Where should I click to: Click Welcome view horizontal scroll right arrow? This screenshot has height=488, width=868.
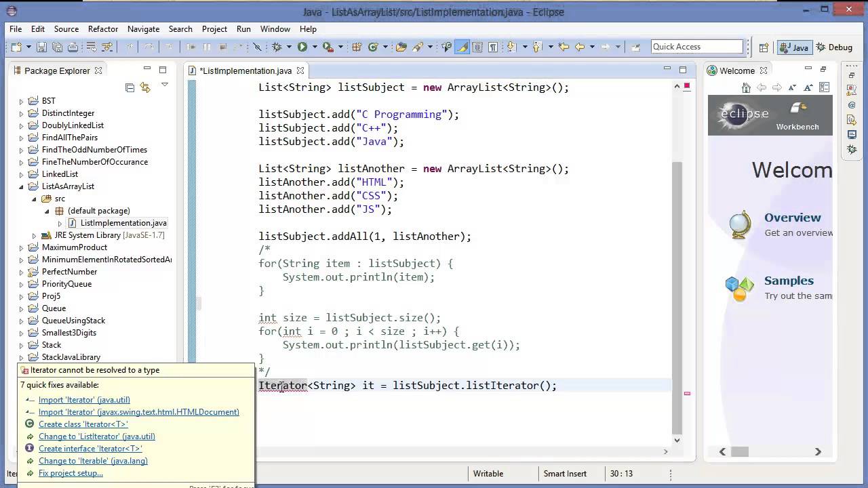(818, 451)
